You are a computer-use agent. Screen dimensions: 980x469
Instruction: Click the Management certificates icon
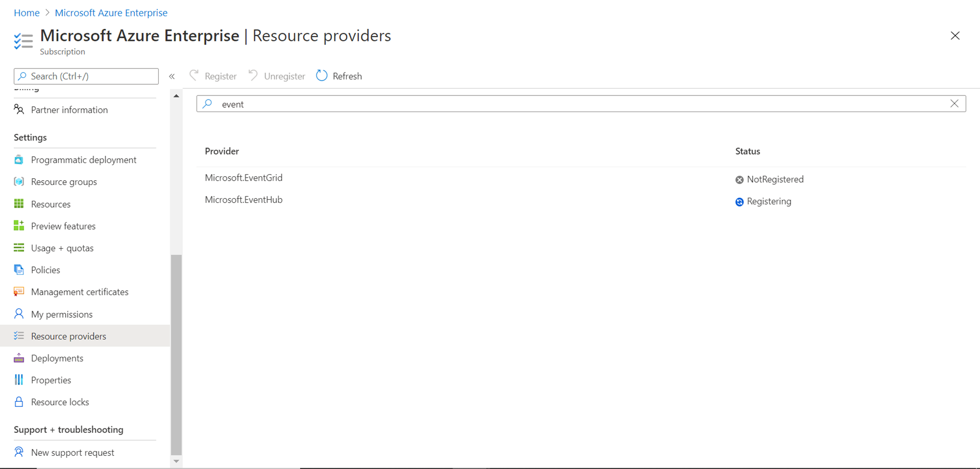19,292
